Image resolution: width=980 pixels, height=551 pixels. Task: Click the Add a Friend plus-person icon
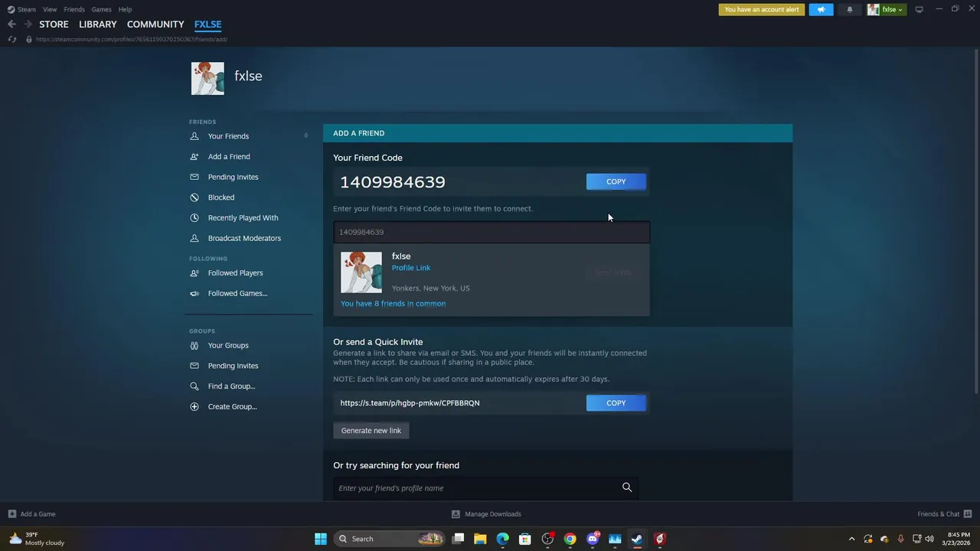(194, 156)
